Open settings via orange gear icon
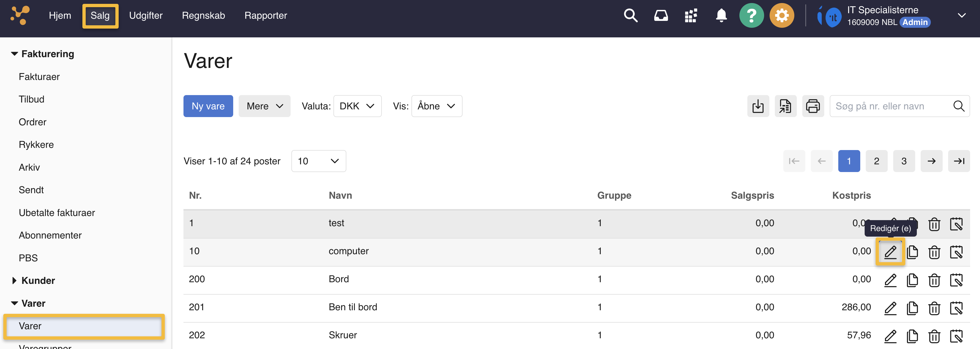 point(781,16)
